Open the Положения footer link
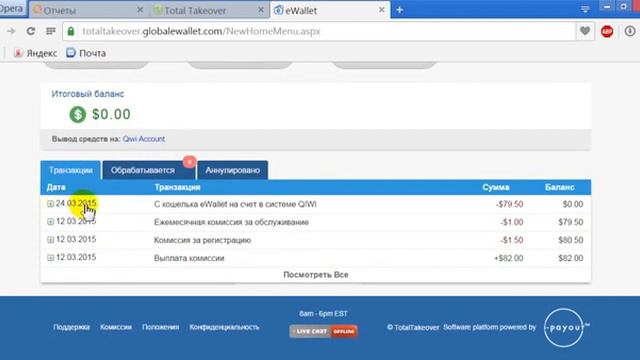 click(160, 327)
